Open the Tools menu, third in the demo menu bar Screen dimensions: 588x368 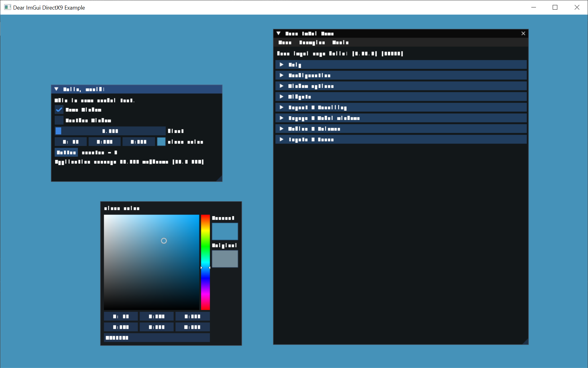[x=340, y=42]
